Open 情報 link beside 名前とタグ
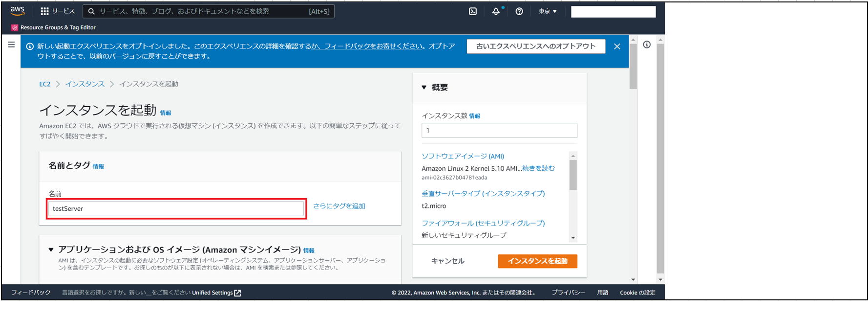The height and width of the screenshot is (317, 868). coord(98,167)
